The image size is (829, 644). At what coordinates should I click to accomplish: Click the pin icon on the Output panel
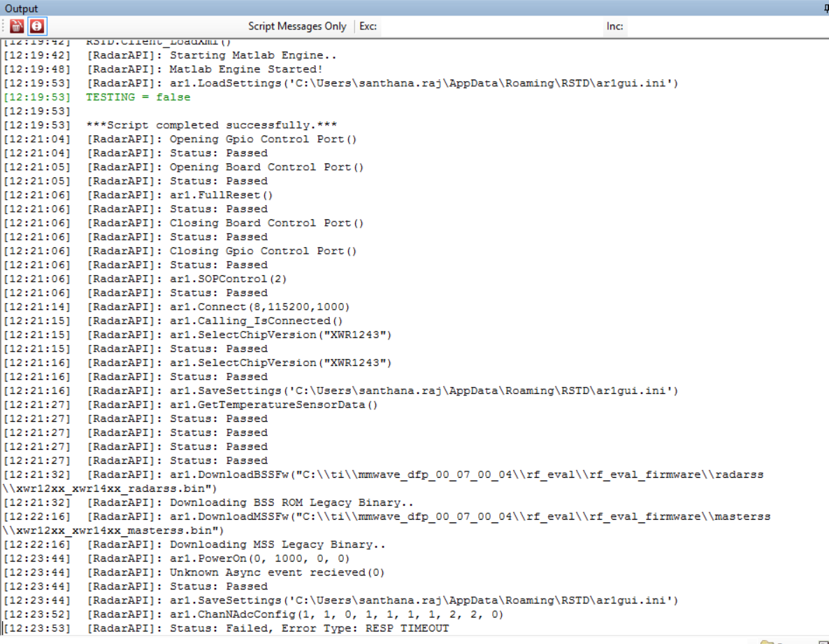pyautogui.click(x=824, y=8)
